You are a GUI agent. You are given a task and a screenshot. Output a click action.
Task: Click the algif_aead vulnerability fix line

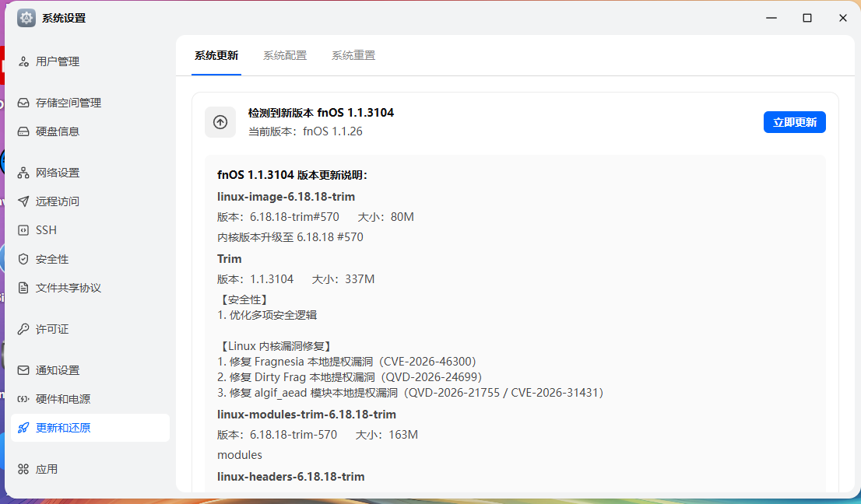point(410,393)
